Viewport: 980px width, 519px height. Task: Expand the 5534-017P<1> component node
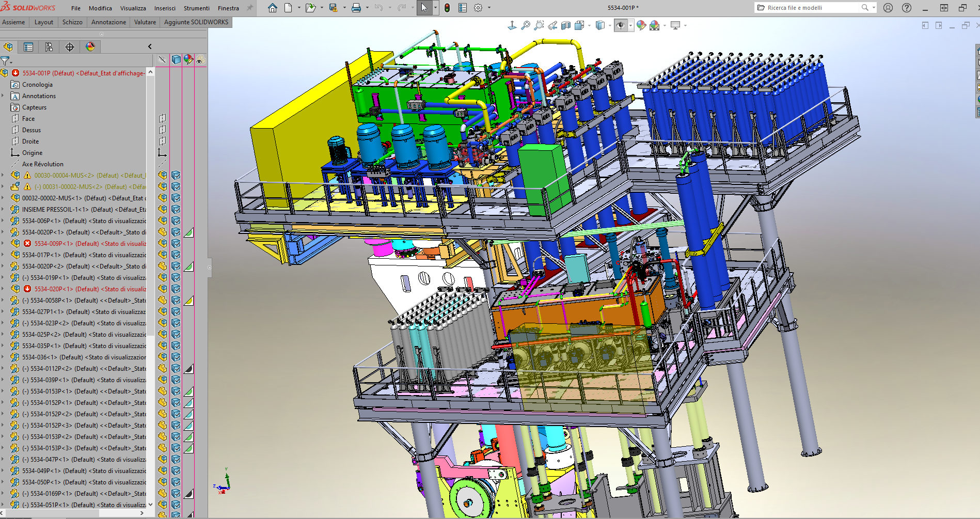pyautogui.click(x=3, y=255)
